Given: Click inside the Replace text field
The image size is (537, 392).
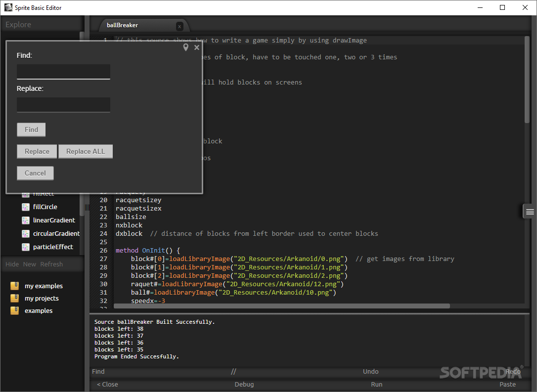Looking at the screenshot, I should (63, 105).
